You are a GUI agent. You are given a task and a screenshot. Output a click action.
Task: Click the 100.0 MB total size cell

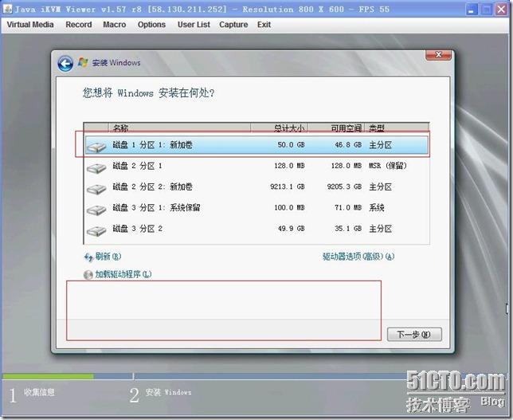click(289, 207)
